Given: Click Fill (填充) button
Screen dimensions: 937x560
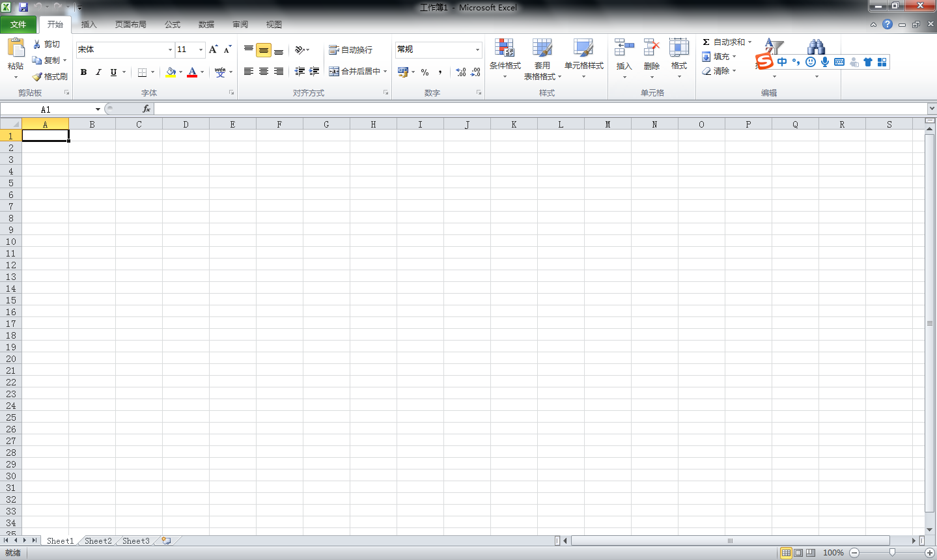Looking at the screenshot, I should pos(719,57).
